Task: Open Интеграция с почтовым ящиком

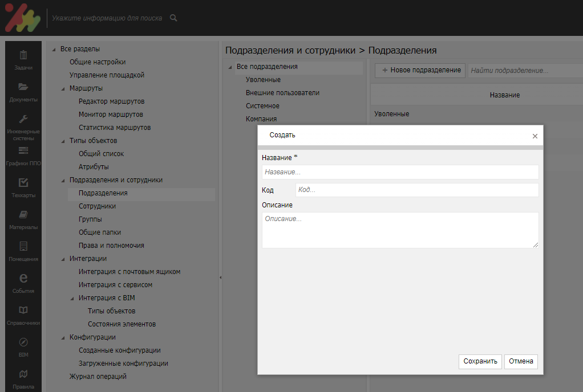Action: [129, 272]
